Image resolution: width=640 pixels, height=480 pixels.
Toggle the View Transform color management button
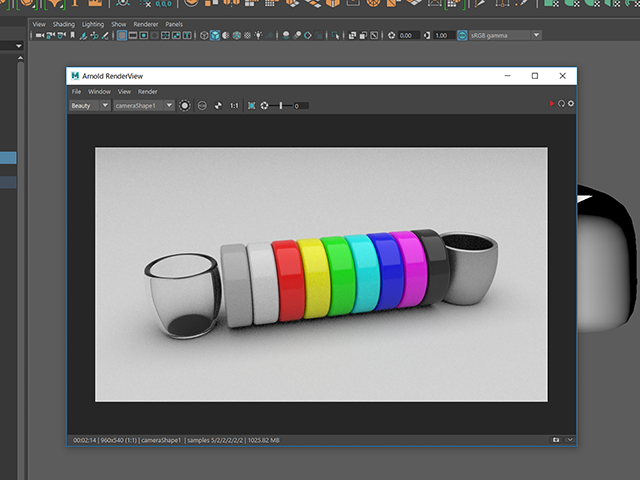coord(462,36)
